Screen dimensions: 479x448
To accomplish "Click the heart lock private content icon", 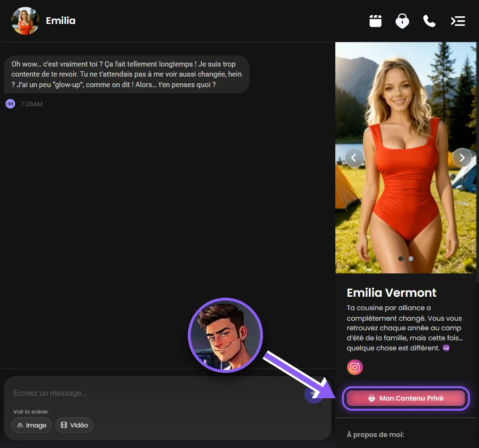I will (x=402, y=21).
